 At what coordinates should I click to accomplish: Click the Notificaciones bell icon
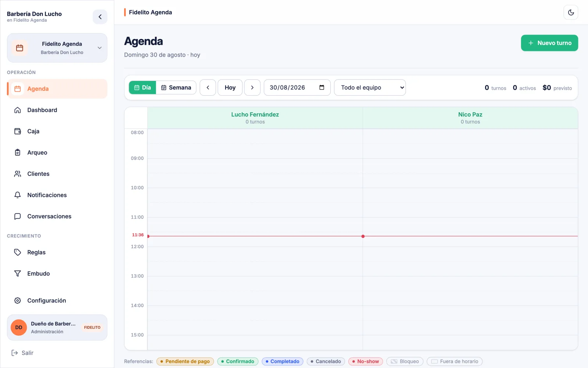(18, 195)
